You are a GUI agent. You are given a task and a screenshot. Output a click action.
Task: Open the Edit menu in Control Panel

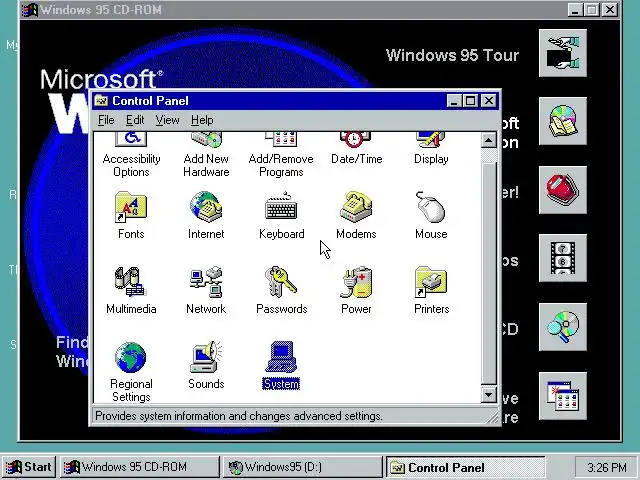coord(135,120)
